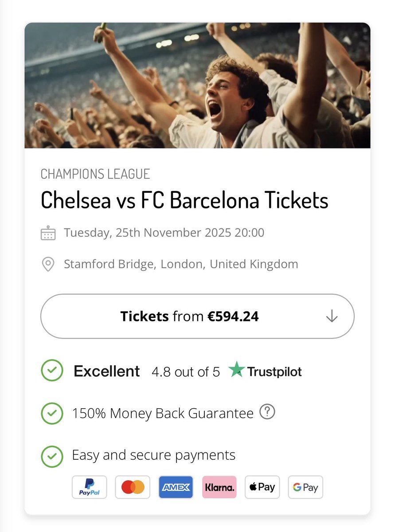Click the check beside Easy and secure payments
This screenshot has width=395, height=532.
(52, 456)
